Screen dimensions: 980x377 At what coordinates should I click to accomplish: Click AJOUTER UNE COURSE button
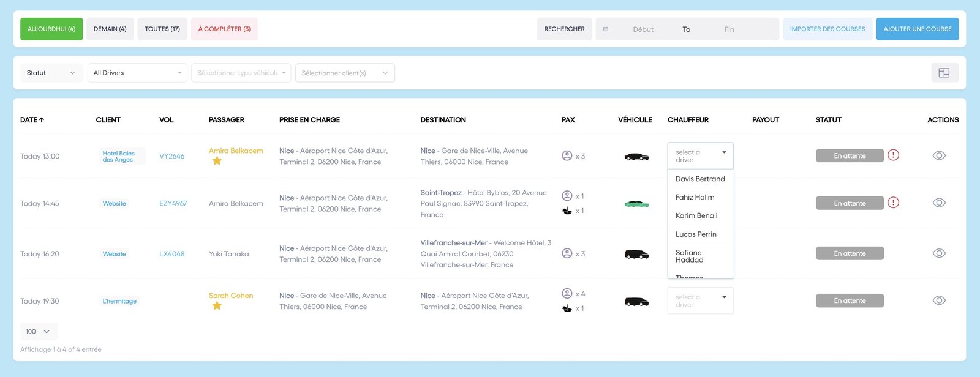[x=918, y=29]
